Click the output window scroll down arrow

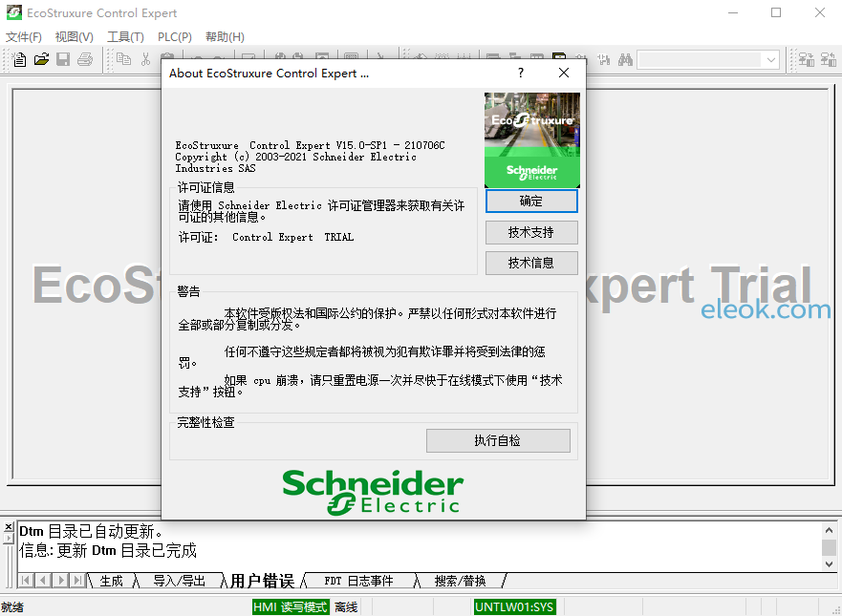830,564
